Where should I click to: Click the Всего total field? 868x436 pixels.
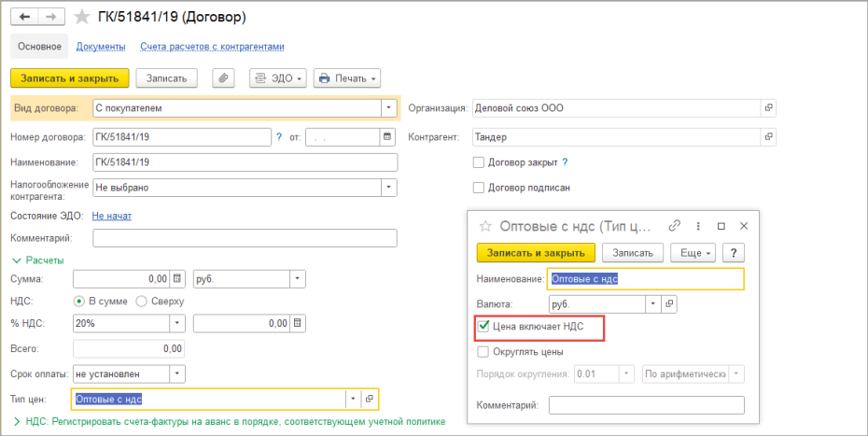pos(129,348)
